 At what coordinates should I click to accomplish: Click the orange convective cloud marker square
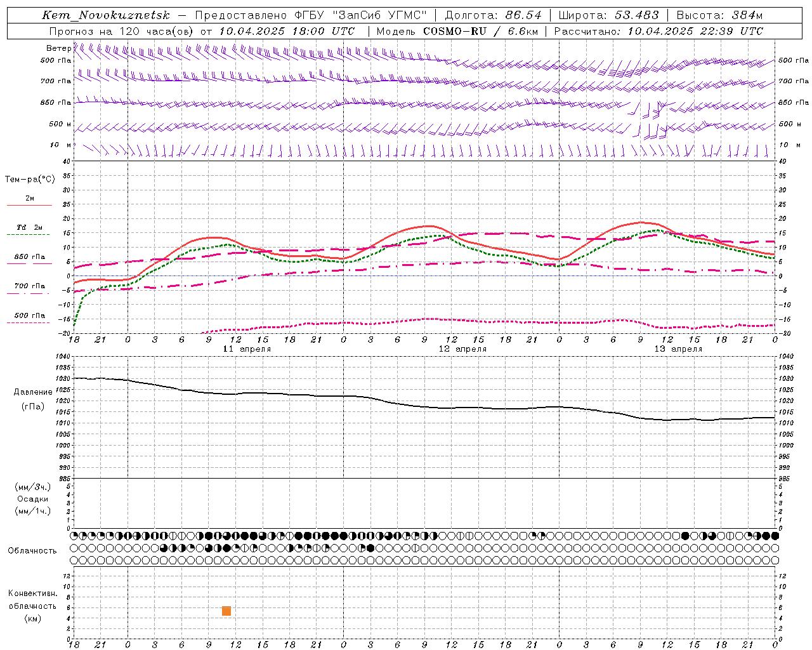(x=226, y=611)
